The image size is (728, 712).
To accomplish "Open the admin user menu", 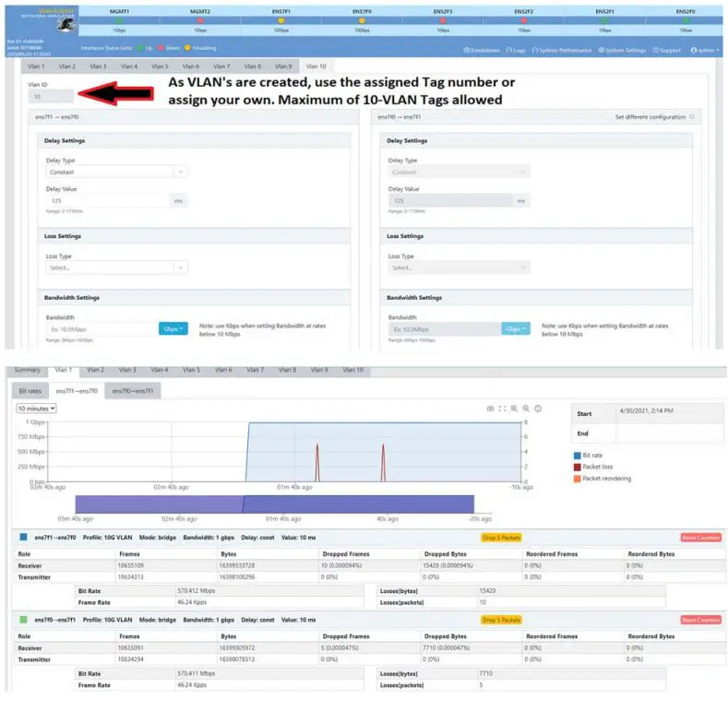I will pyautogui.click(x=705, y=50).
